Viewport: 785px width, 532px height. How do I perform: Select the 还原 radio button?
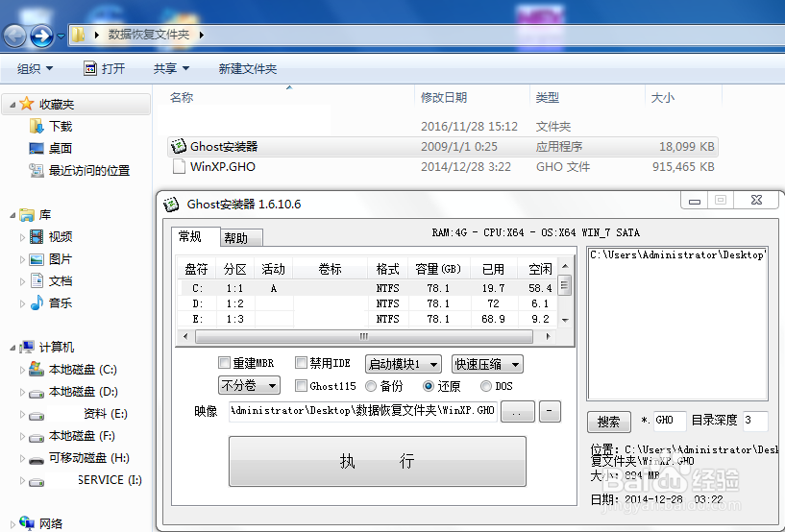pos(428,386)
